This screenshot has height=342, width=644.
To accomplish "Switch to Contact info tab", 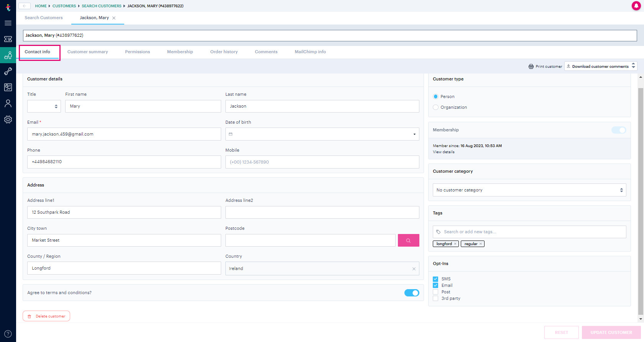I will (38, 52).
